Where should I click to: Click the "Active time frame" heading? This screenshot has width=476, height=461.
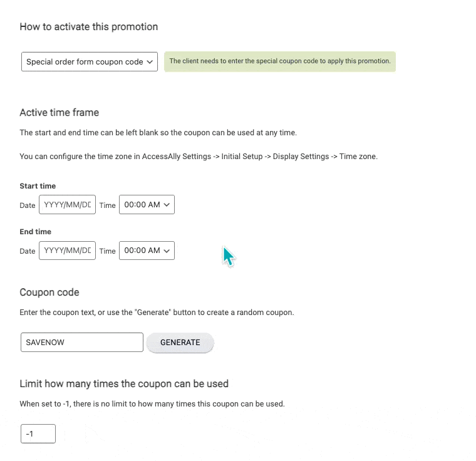[x=59, y=113]
